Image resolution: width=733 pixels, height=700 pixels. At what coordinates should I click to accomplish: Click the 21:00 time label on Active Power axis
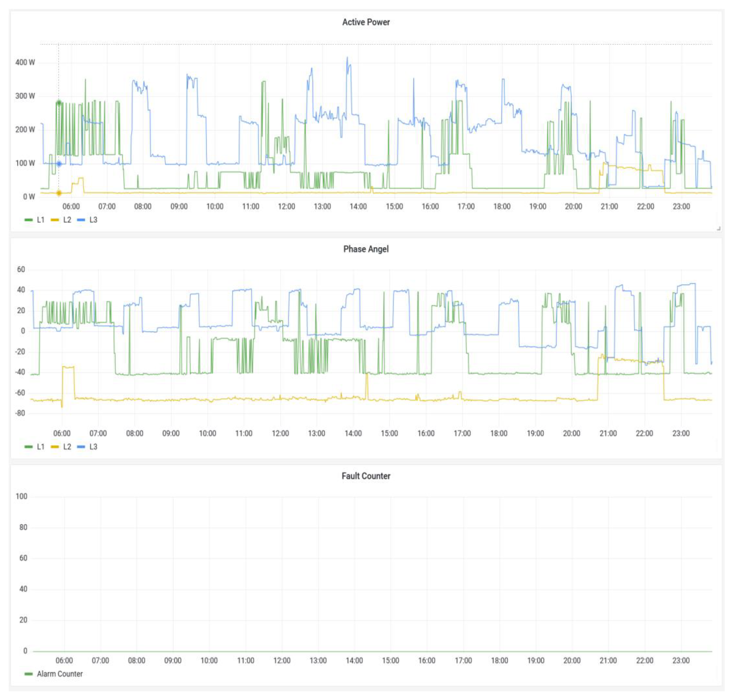[x=609, y=206]
